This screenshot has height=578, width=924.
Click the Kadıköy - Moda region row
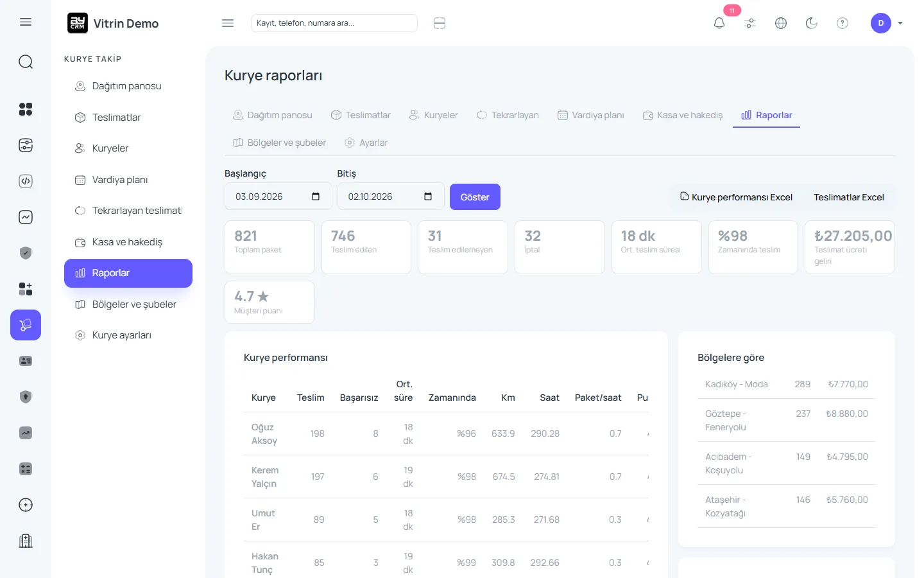pyautogui.click(x=787, y=384)
